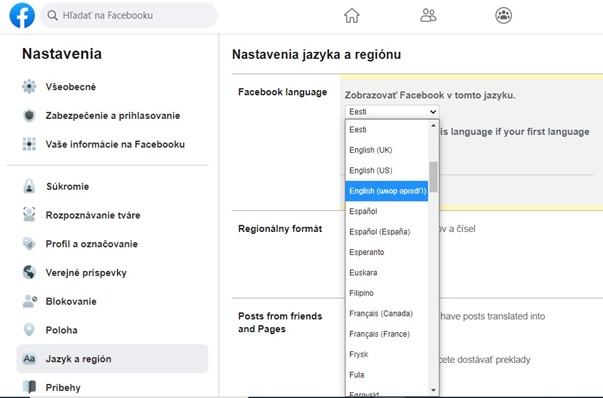Choose Frysk from the language list
This screenshot has width=603, height=398.
click(387, 354)
